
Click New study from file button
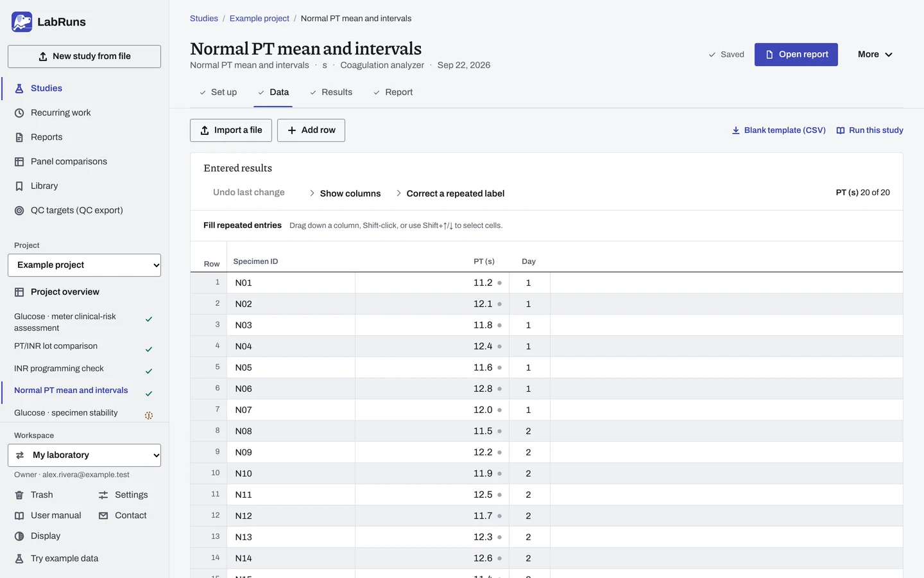tap(84, 57)
